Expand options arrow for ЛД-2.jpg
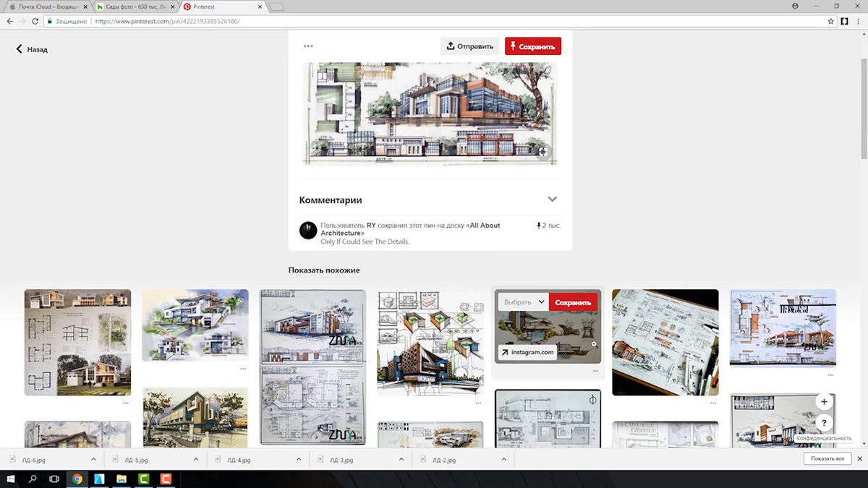Screen dimensions: 868x488 pyautogui.click(x=504, y=460)
